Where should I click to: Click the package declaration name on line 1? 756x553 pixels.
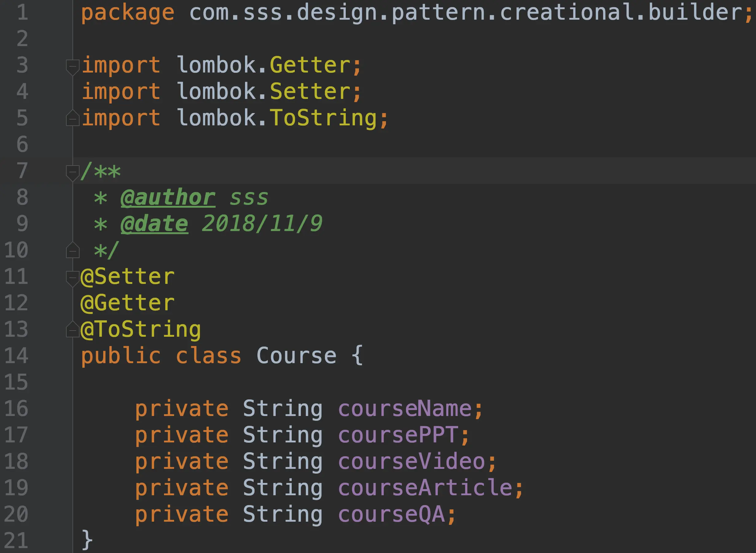466,12
